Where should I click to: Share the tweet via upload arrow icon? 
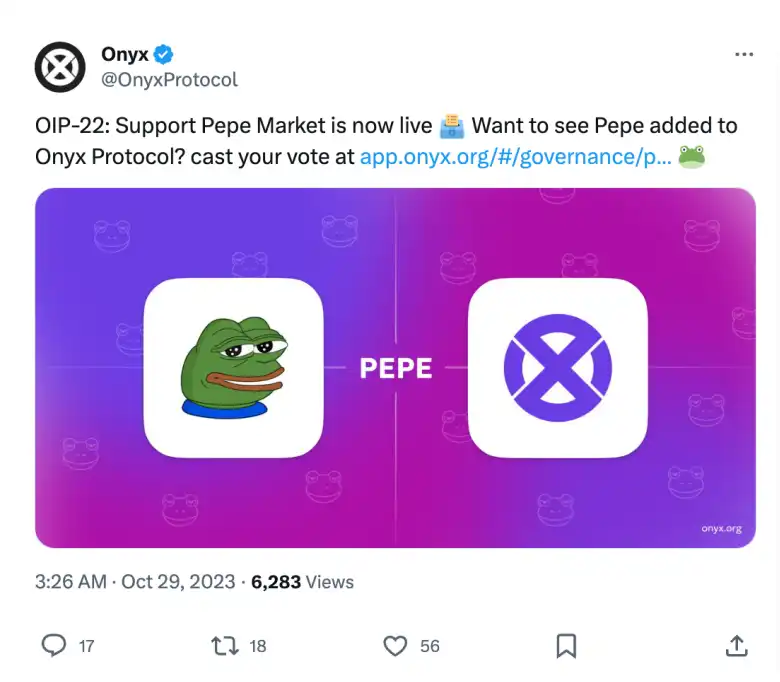coord(736,646)
